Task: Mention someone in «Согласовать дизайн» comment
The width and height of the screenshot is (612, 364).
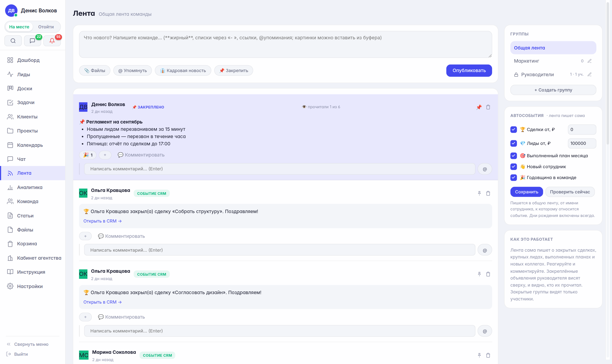Action: (x=484, y=331)
